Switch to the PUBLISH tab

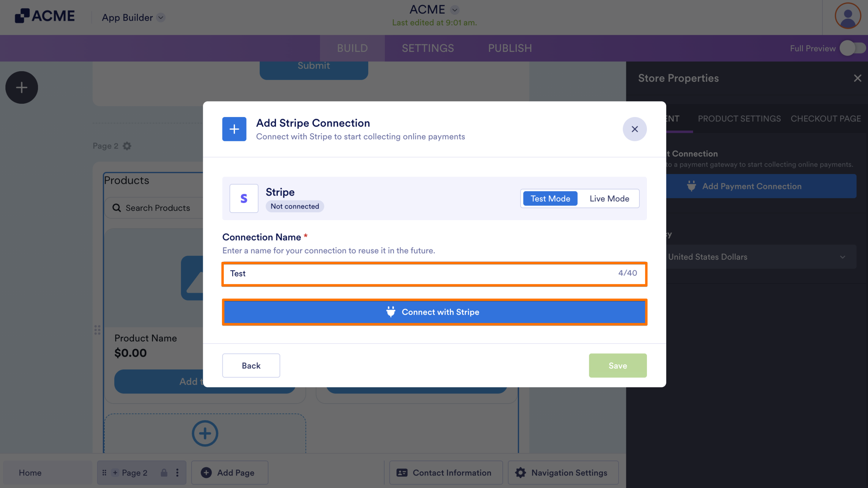[510, 48]
